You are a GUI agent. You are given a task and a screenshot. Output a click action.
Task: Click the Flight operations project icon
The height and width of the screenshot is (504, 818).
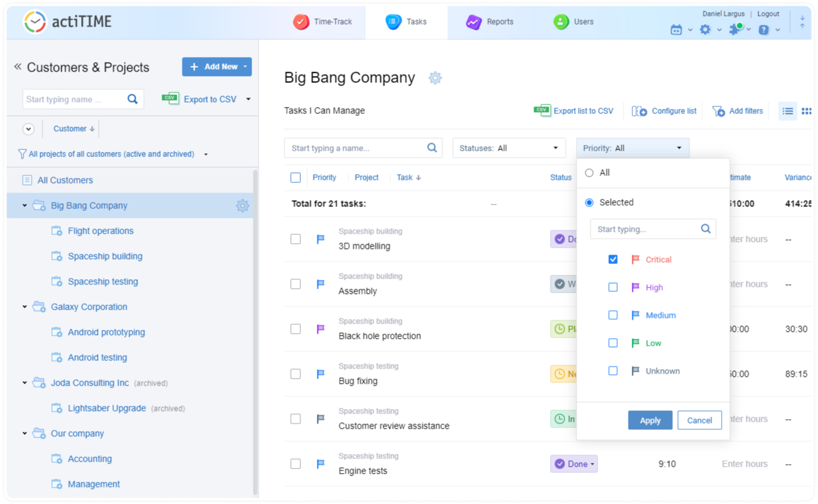(56, 231)
